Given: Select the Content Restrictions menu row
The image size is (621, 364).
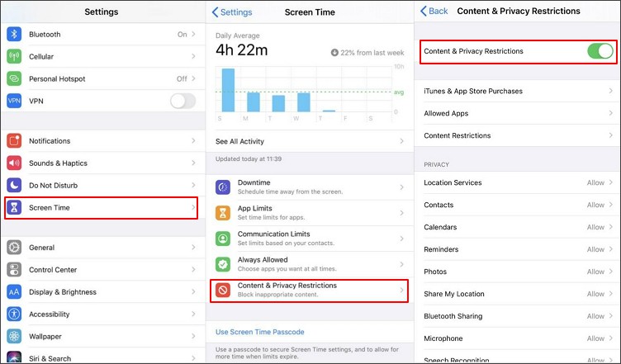Looking at the screenshot, I should pyautogui.click(x=516, y=135).
